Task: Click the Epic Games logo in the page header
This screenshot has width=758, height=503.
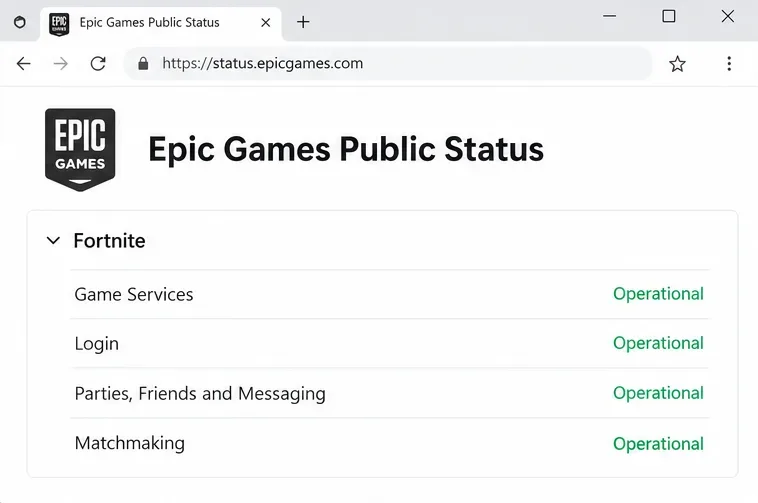Action: click(x=80, y=149)
